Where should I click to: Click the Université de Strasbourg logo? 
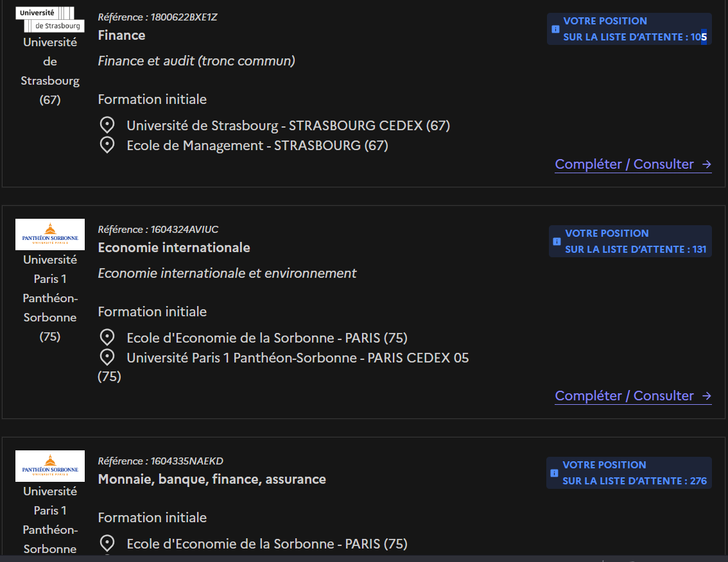coord(50,19)
